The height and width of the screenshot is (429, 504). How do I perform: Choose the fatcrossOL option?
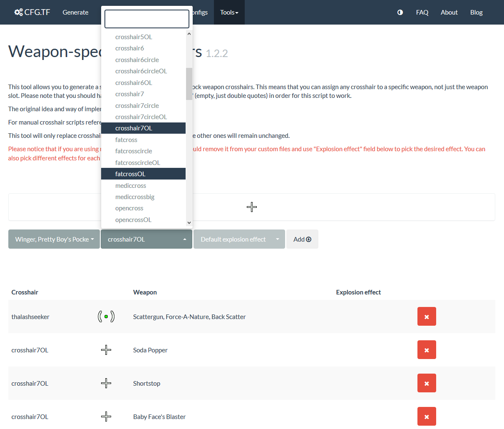(x=143, y=174)
